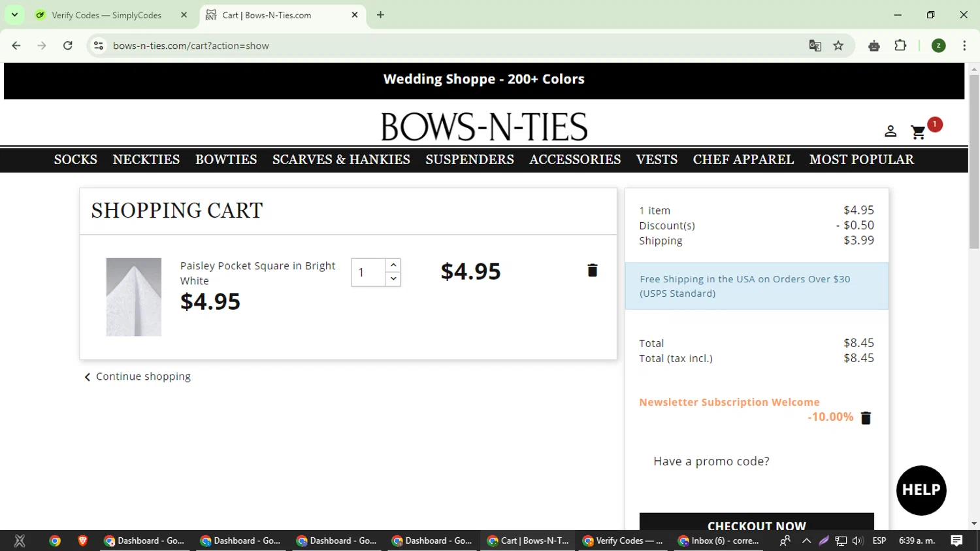Click the ESP language indicator

coord(879,541)
